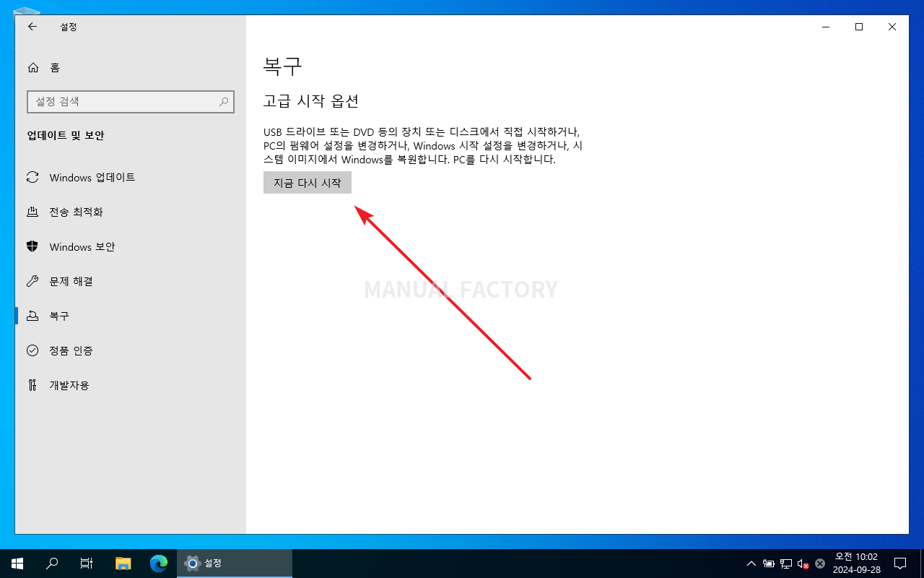Viewport: 924px width, 578px height.
Task: Close the Settings window
Action: [x=892, y=27]
